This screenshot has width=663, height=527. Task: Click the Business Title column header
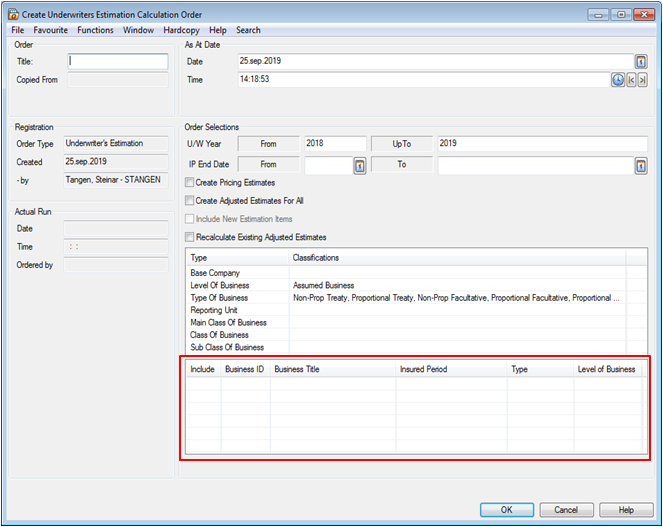[x=332, y=369]
